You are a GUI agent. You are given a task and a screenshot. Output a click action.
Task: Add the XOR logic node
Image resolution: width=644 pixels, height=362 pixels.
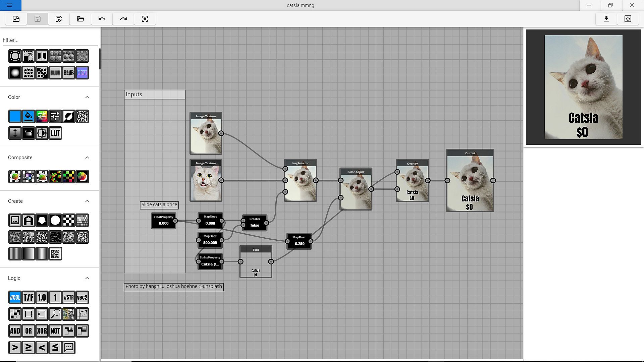[42, 331]
